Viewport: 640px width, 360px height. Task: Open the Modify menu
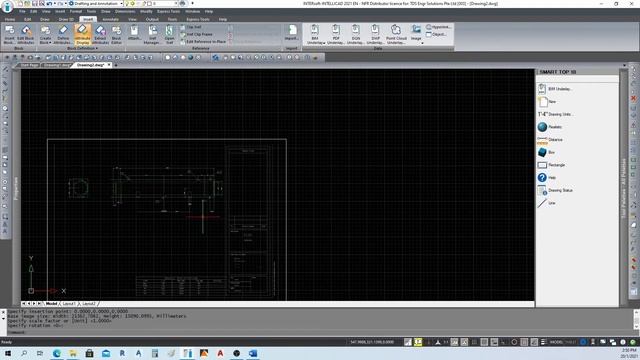coord(146,11)
